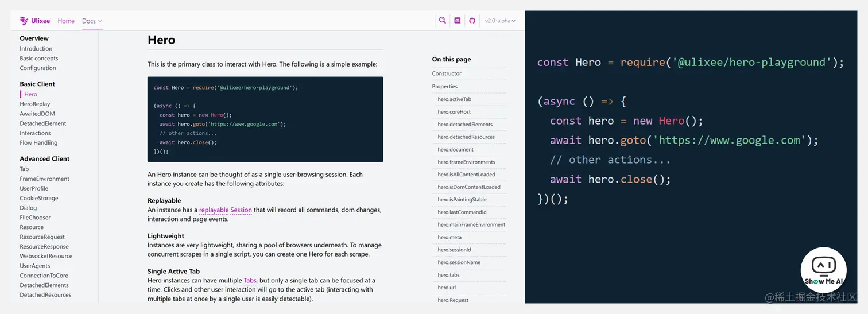Open the Docs dropdown menu
868x314 pixels.
(x=92, y=21)
